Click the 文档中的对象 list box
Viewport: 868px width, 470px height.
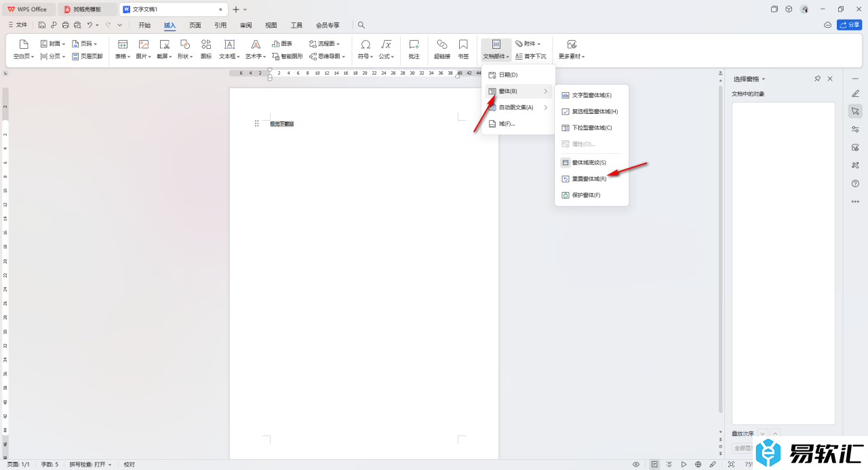(783, 262)
